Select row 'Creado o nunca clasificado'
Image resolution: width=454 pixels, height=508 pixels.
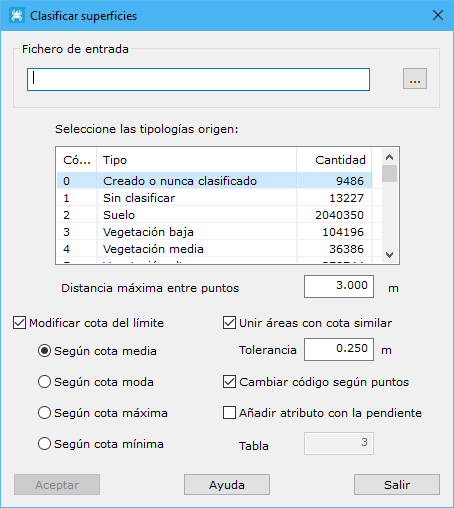(215, 181)
